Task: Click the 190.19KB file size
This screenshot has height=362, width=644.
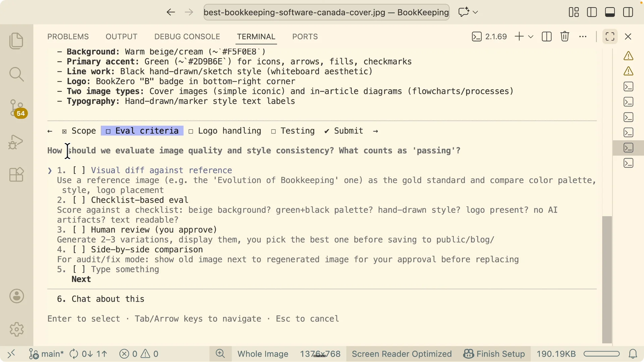Action: point(556,354)
